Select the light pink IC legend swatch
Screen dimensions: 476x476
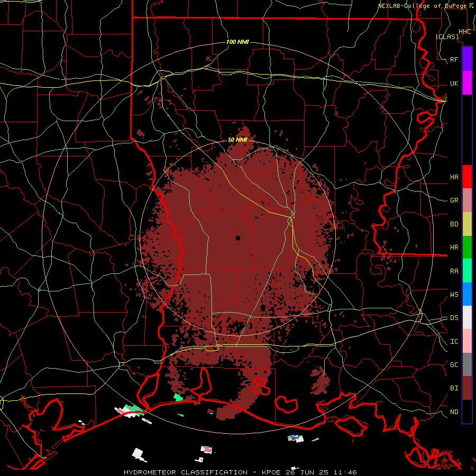[467, 341]
